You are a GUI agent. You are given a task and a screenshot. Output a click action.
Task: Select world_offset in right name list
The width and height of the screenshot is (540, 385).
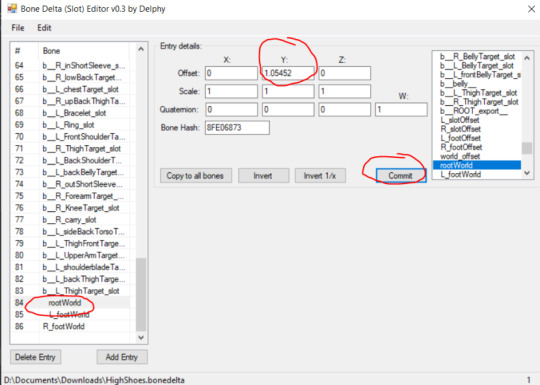click(x=477, y=156)
